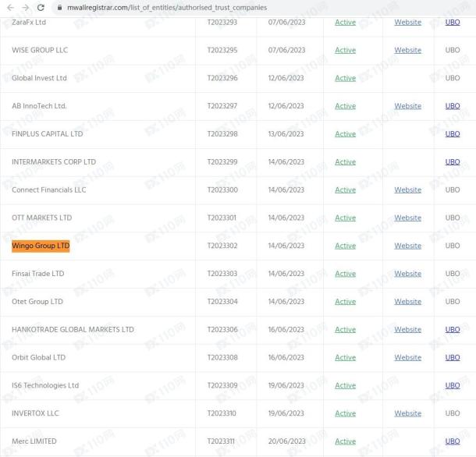Click Active status for Global Invest Ltd
476x457 pixels.
pos(345,79)
